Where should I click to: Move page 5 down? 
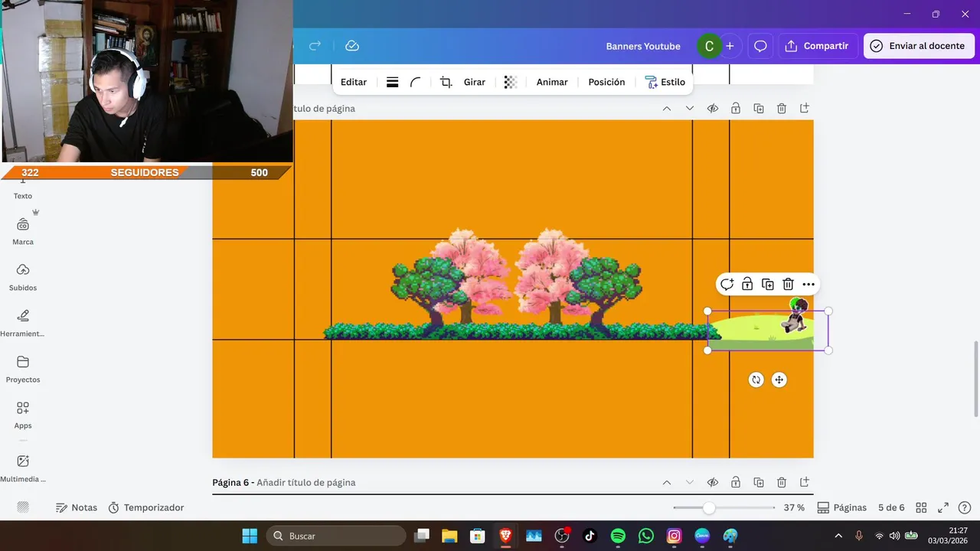690,109
